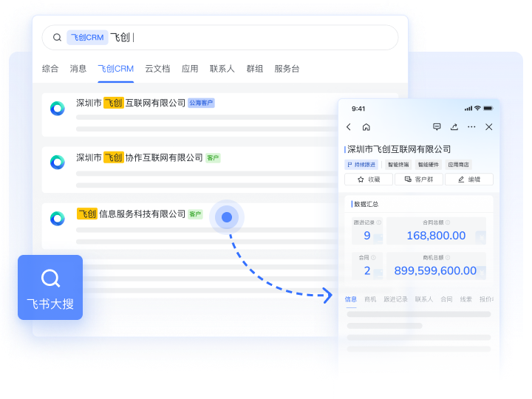Open the more options ellipsis icon
Viewport: 532px width, 399px height.
[x=471, y=127]
